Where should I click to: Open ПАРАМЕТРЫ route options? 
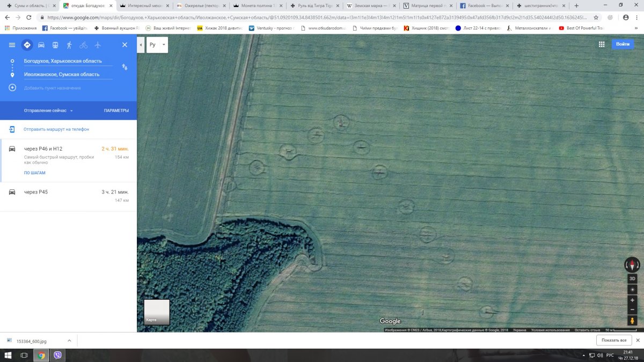pyautogui.click(x=116, y=110)
